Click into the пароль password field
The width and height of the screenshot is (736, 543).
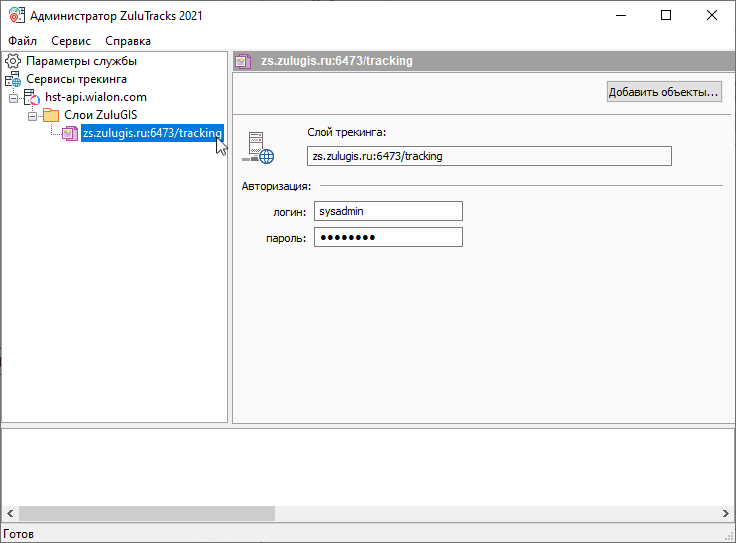coord(388,237)
